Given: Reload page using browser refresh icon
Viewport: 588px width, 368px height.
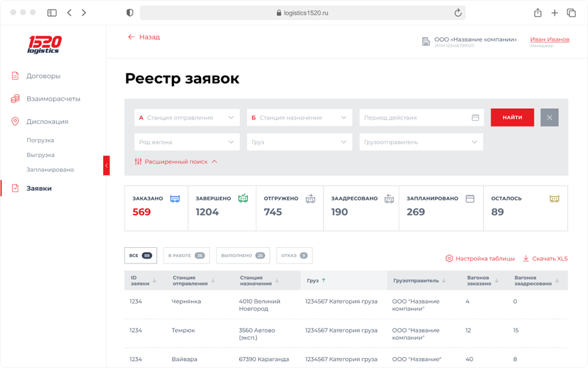Looking at the screenshot, I should pos(458,13).
